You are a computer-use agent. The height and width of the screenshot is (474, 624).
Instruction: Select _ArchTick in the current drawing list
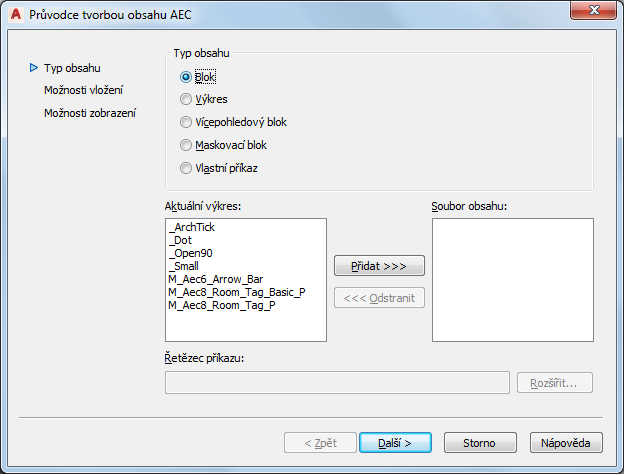pos(192,227)
